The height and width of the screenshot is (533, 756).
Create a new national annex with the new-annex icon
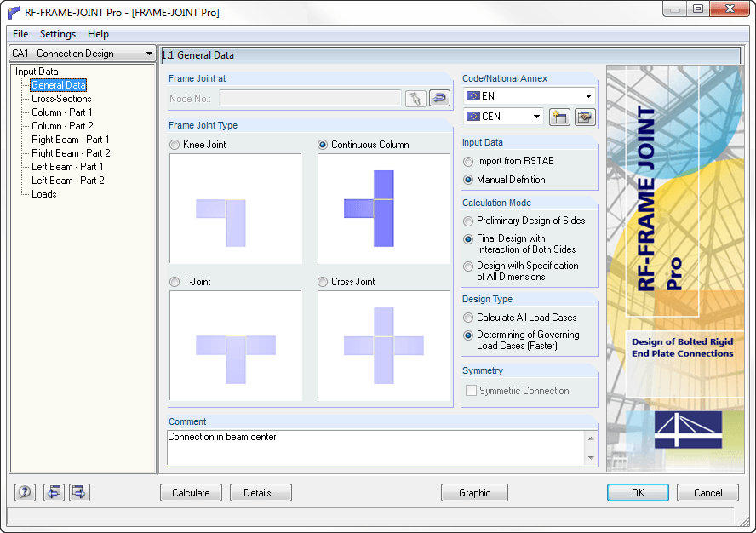(559, 117)
